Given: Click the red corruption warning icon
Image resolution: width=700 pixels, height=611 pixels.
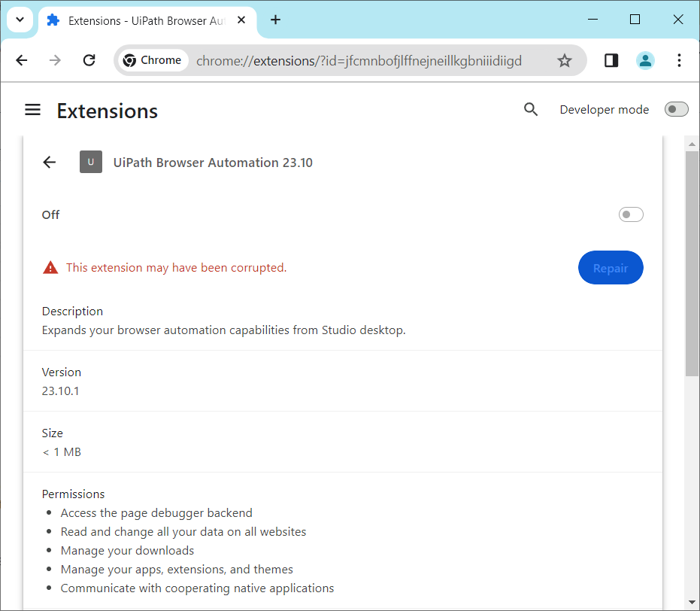Looking at the screenshot, I should point(50,267).
